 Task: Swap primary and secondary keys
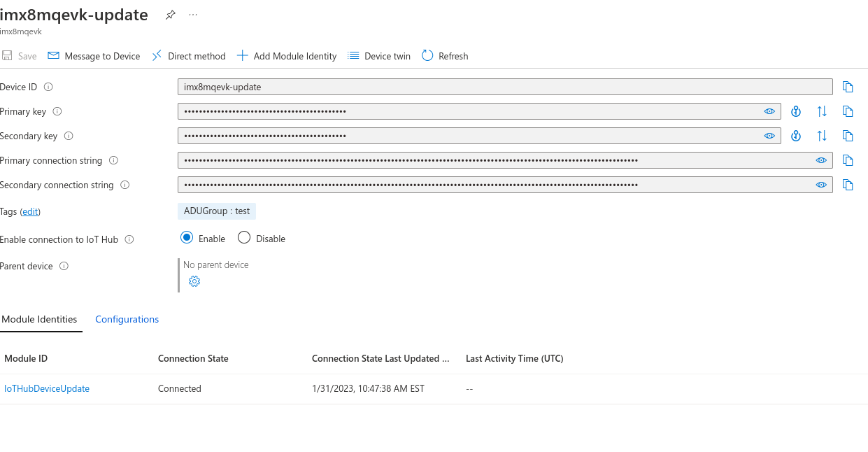click(x=822, y=111)
